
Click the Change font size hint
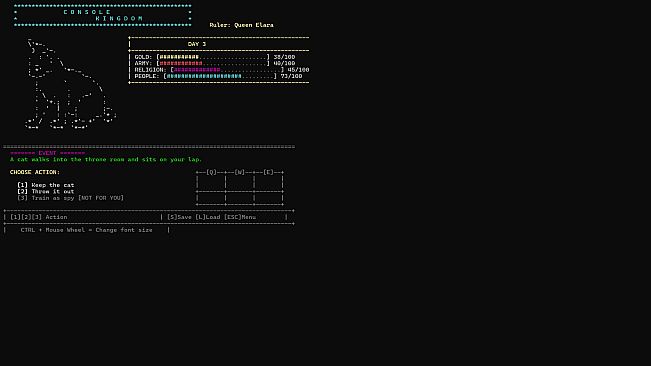coord(86,230)
